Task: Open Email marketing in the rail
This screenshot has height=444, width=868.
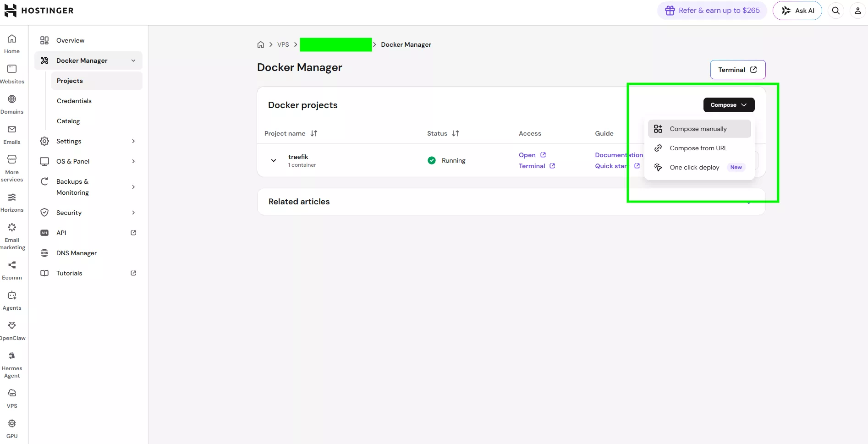Action: (12, 236)
